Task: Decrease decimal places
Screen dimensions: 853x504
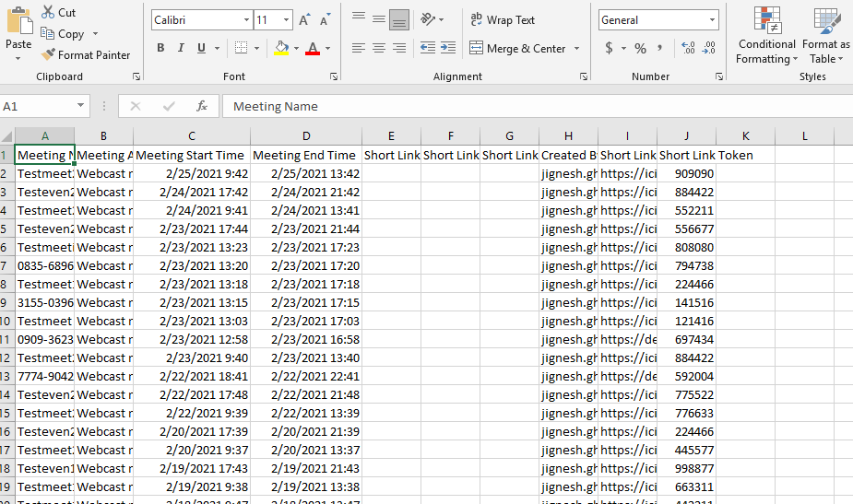Action: pyautogui.click(x=709, y=48)
